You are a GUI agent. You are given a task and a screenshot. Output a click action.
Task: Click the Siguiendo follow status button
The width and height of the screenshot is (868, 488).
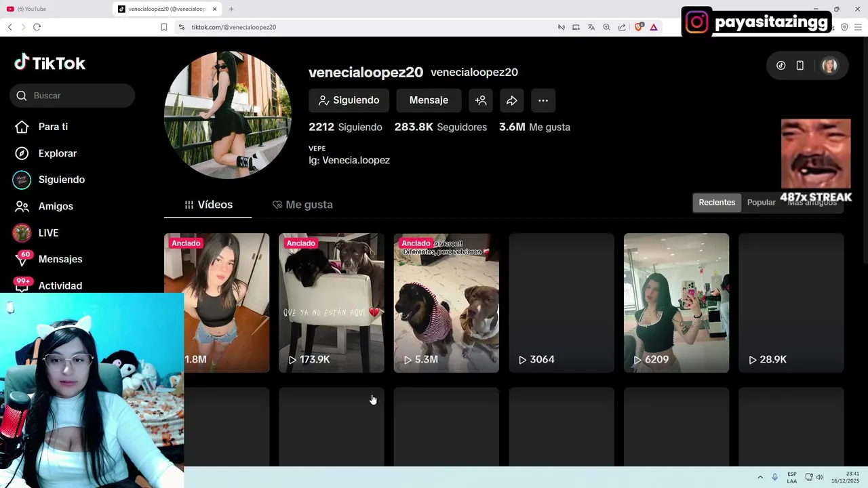[x=349, y=100]
